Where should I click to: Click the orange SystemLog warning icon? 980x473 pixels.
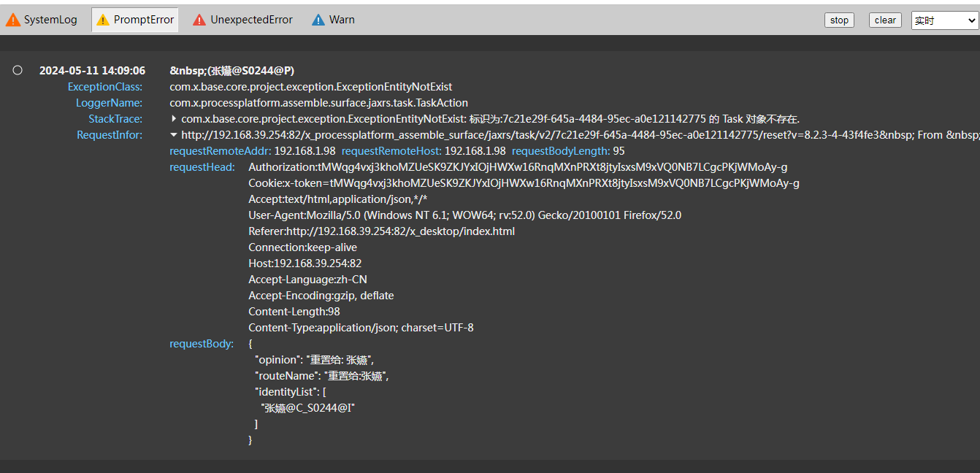13,20
